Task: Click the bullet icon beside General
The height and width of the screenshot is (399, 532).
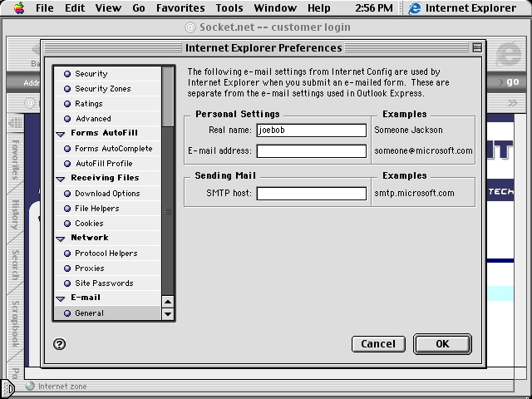Action: (67, 313)
